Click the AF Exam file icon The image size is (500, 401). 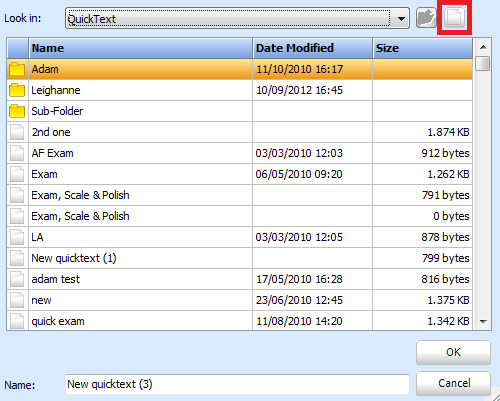point(17,153)
